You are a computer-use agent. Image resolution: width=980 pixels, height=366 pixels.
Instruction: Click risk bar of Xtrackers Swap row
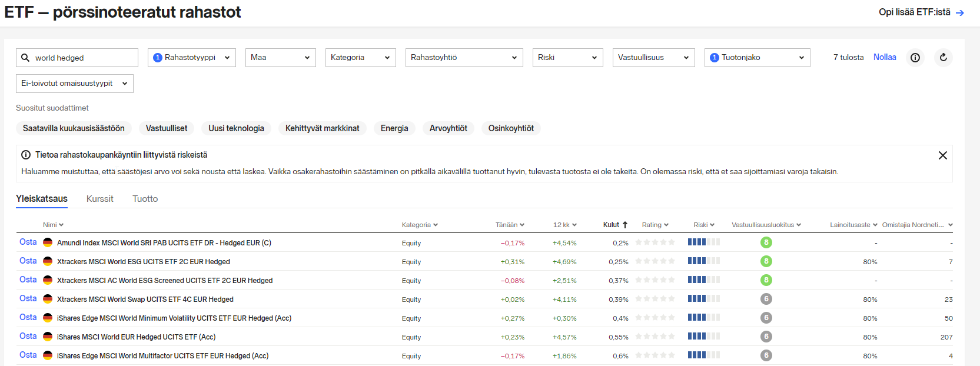pyautogui.click(x=704, y=299)
